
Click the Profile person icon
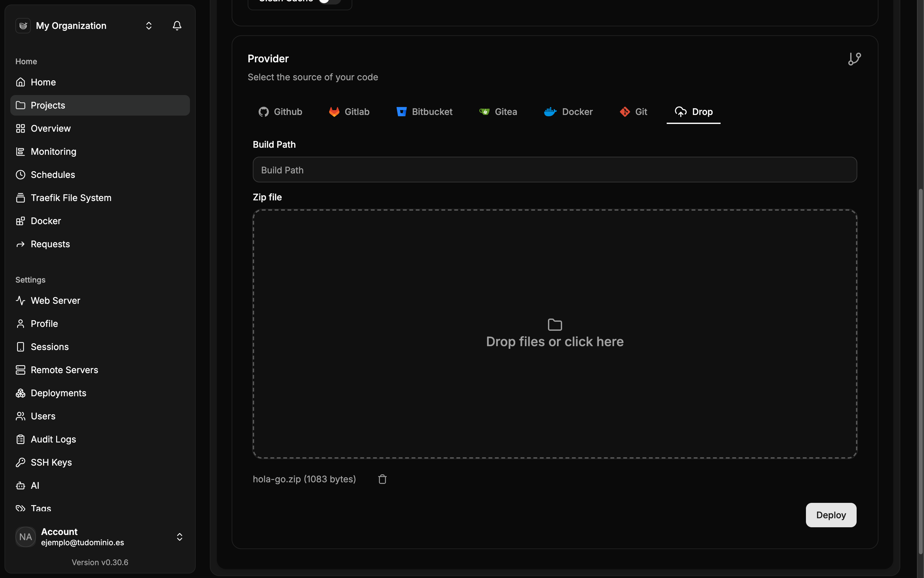(x=21, y=324)
